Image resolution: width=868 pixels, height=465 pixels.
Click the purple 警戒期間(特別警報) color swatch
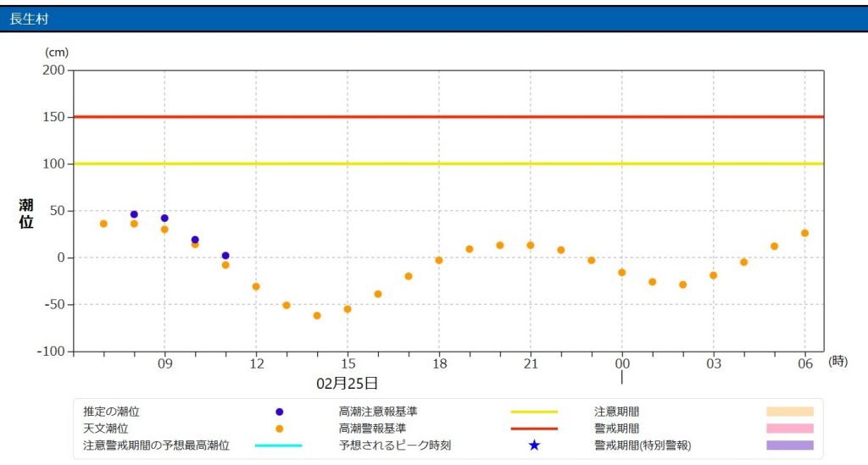click(790, 445)
